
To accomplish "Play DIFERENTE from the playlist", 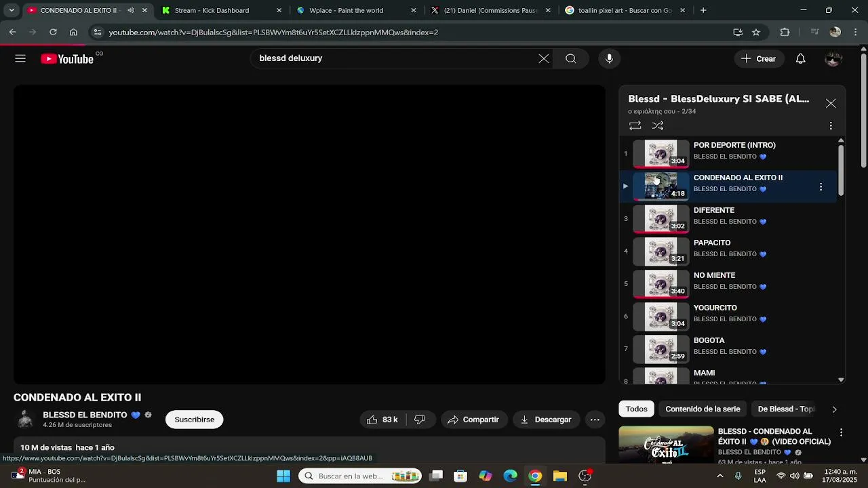I will [x=730, y=218].
